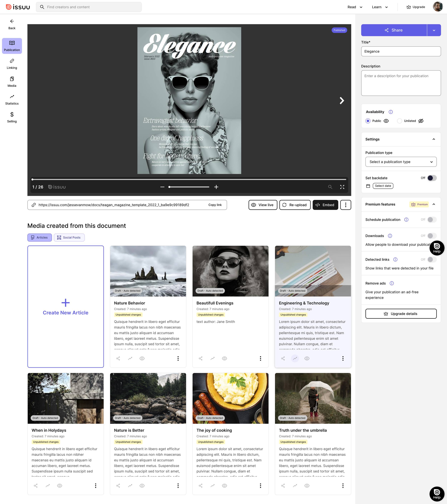Enter fullscreen mode in the viewer
The width and height of the screenshot is (447, 504).
coord(342,187)
